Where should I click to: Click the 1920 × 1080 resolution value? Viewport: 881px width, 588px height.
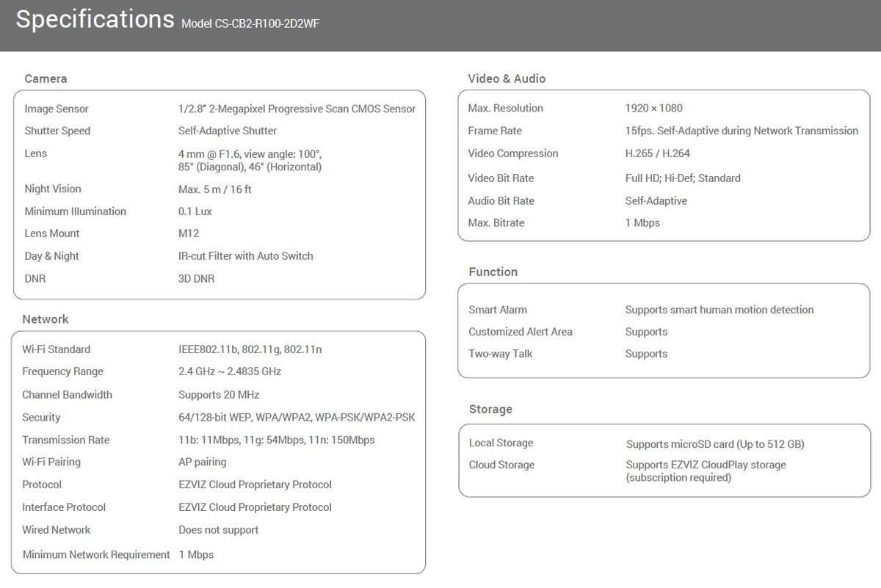point(653,108)
